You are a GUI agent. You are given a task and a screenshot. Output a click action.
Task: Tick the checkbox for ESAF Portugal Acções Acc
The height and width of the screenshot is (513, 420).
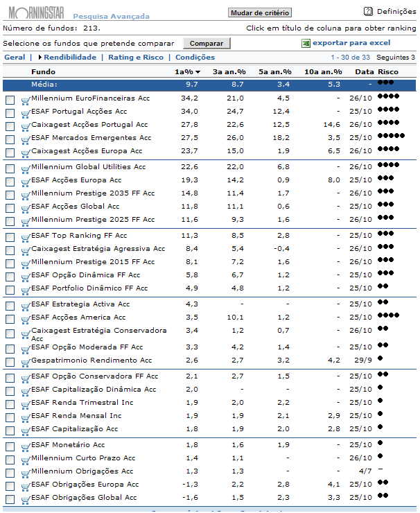(10, 112)
